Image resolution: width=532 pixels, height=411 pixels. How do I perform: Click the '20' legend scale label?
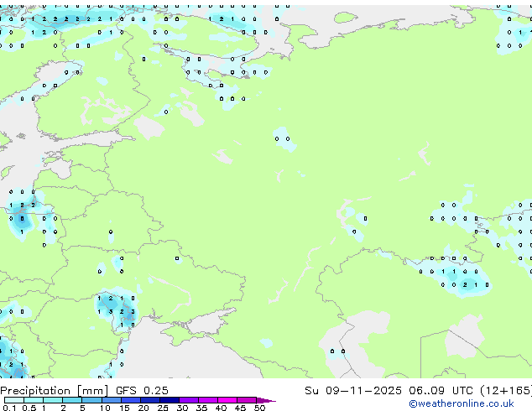pyautogui.click(x=143, y=408)
